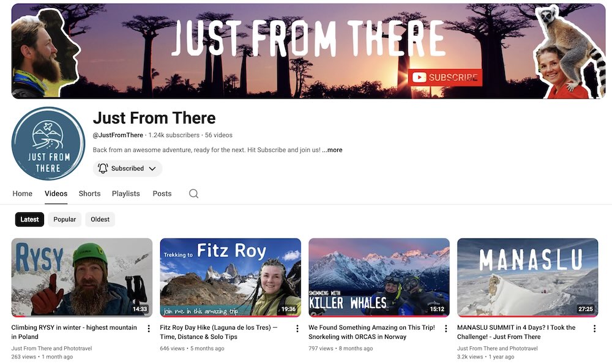
Task: Expand channel description with ...more
Action: (x=332, y=150)
